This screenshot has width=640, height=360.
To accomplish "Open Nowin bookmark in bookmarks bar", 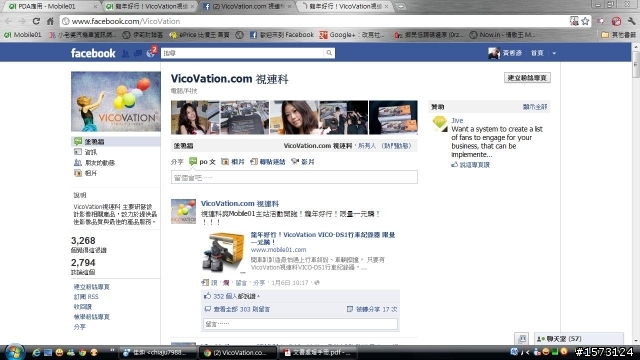I will 502,35.
